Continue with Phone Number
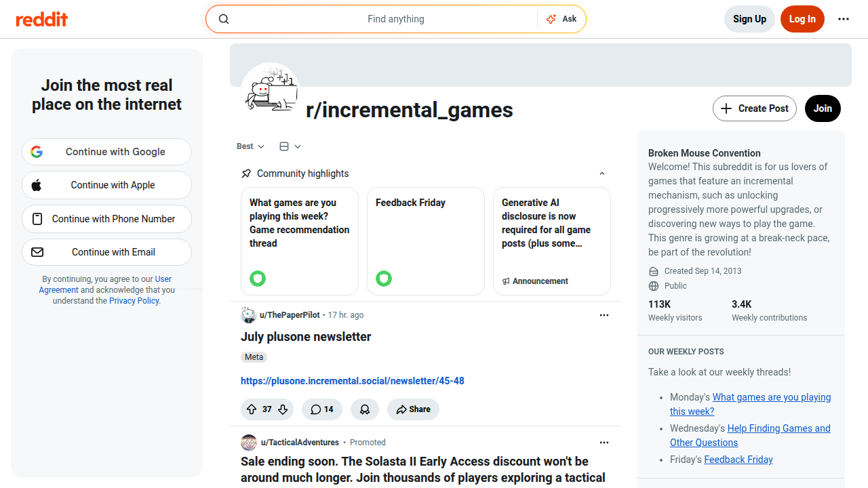The height and width of the screenshot is (488, 868). point(107,219)
